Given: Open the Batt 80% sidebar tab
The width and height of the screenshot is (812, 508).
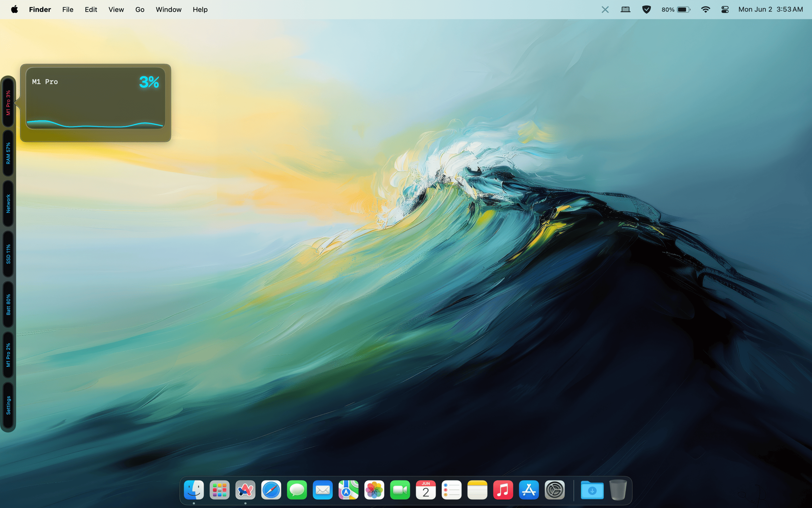Looking at the screenshot, I should (8, 305).
